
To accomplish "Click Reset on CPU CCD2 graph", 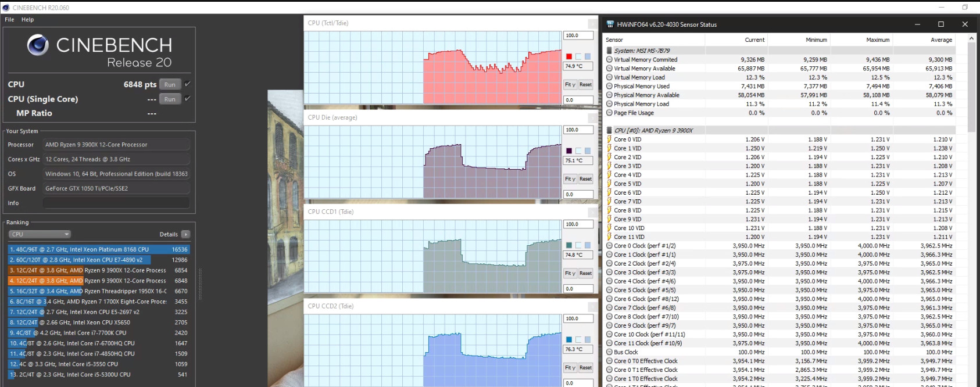I will tap(586, 368).
